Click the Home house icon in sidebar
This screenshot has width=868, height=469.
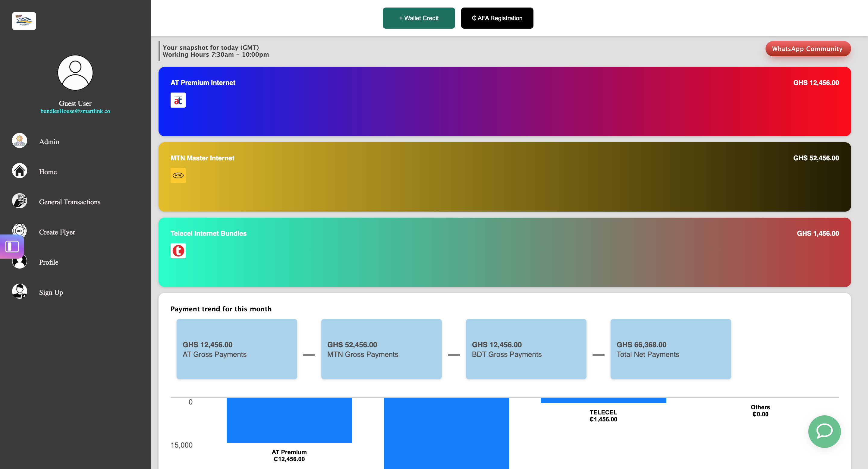point(20,171)
